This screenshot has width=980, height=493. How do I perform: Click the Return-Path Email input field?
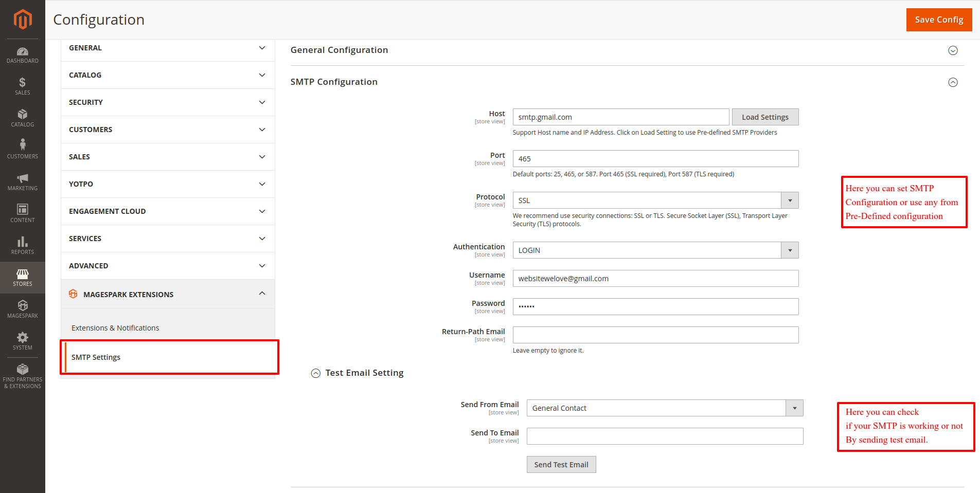[655, 335]
